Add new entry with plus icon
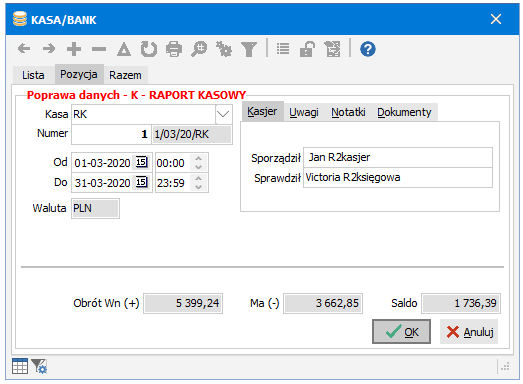Screen dimensions: 523x384 [74, 49]
